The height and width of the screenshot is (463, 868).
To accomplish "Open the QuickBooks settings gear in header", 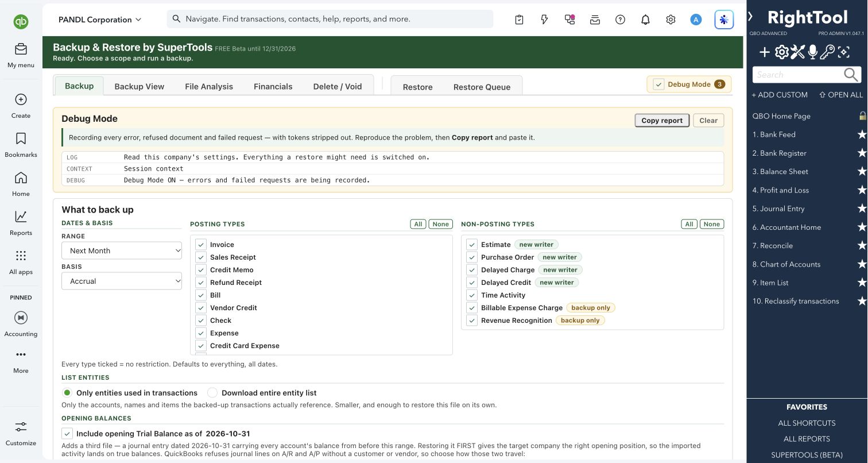I will (671, 20).
